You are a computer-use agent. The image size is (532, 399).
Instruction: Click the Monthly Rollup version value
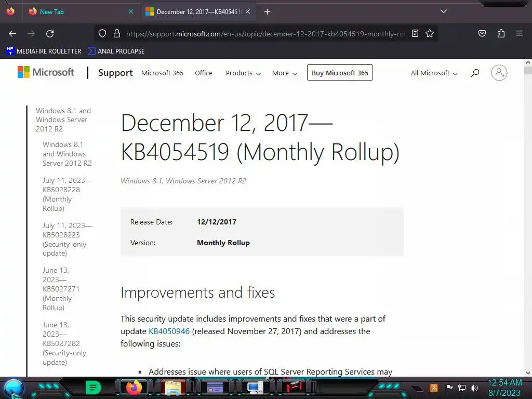pos(223,243)
